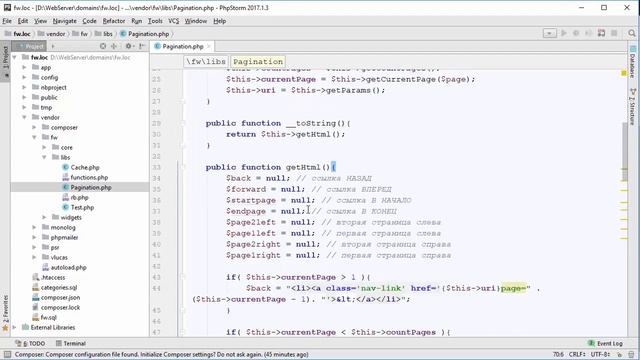Open Search Everywhere magnifier icon
The height and width of the screenshot is (360, 640).
pos(632,33)
